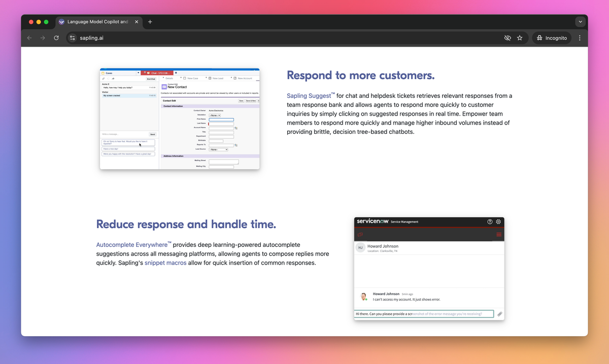
Task: Select the Details tab in CRM demo
Action: point(169,78)
